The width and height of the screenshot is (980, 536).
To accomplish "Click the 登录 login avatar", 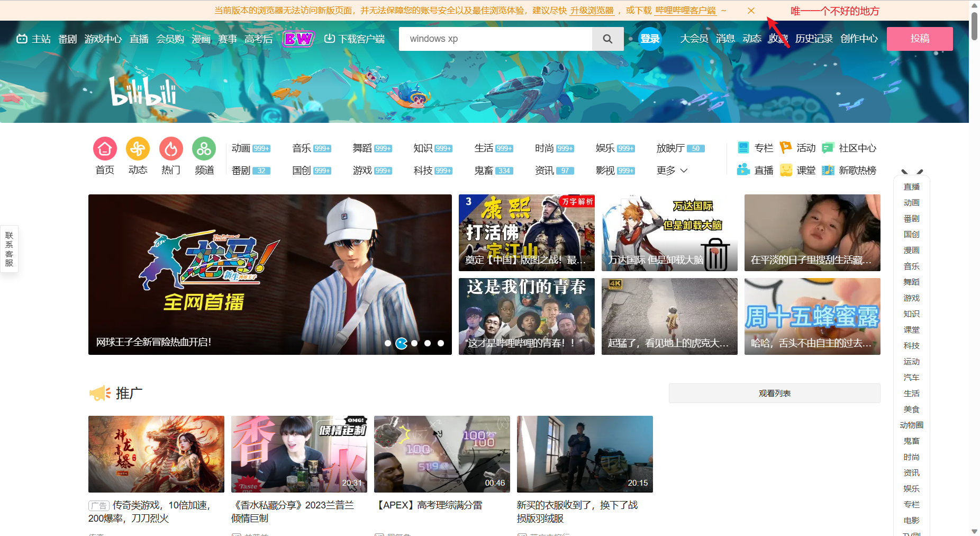I will [650, 39].
